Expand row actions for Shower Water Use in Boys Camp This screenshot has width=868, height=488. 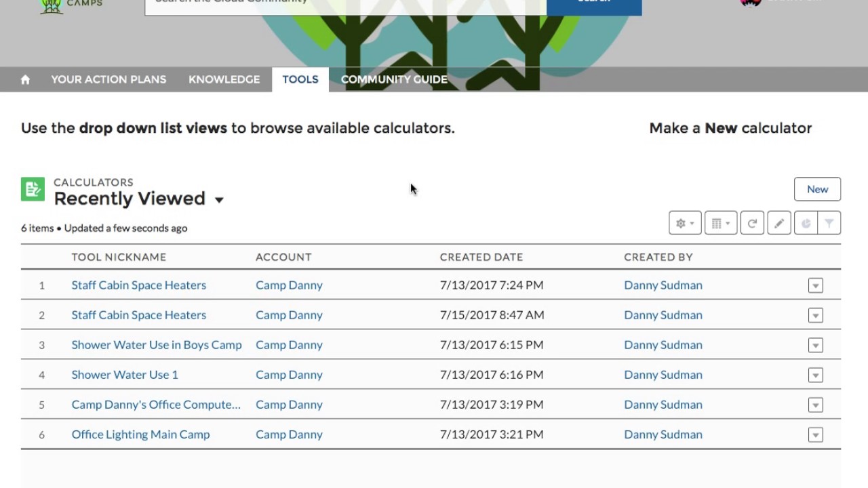(x=815, y=345)
